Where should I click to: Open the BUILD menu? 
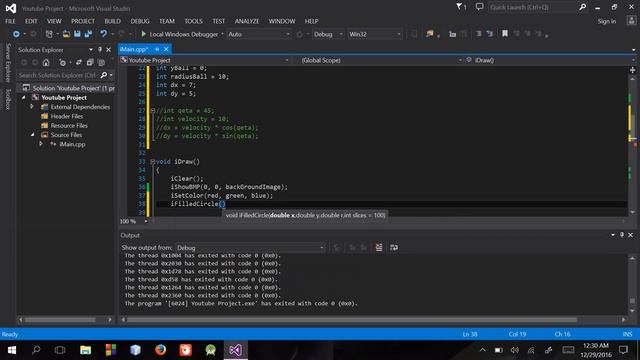(112, 21)
